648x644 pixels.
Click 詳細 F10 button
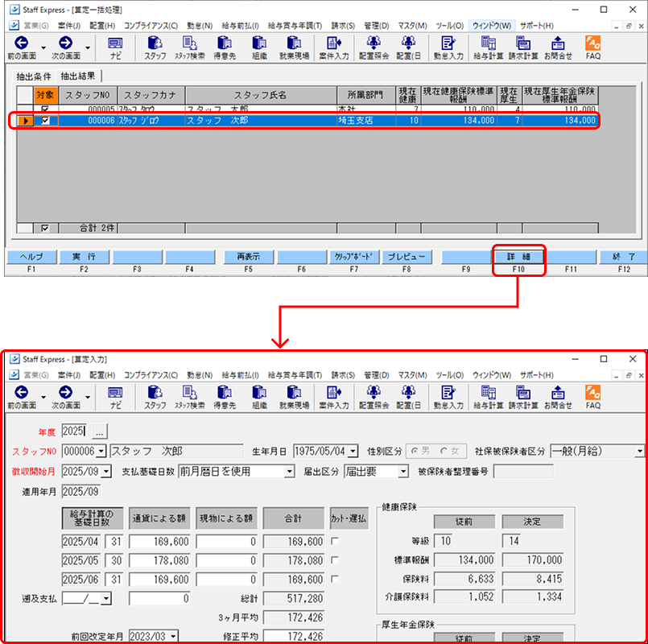[x=518, y=257]
